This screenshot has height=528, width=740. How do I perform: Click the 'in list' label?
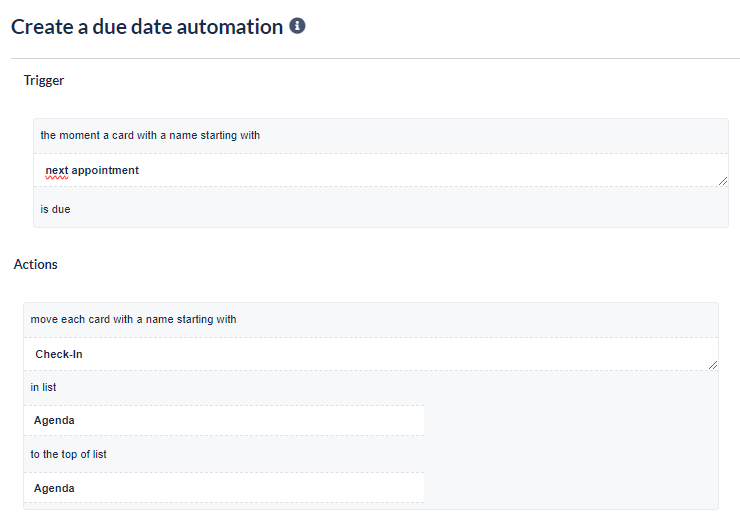43,387
